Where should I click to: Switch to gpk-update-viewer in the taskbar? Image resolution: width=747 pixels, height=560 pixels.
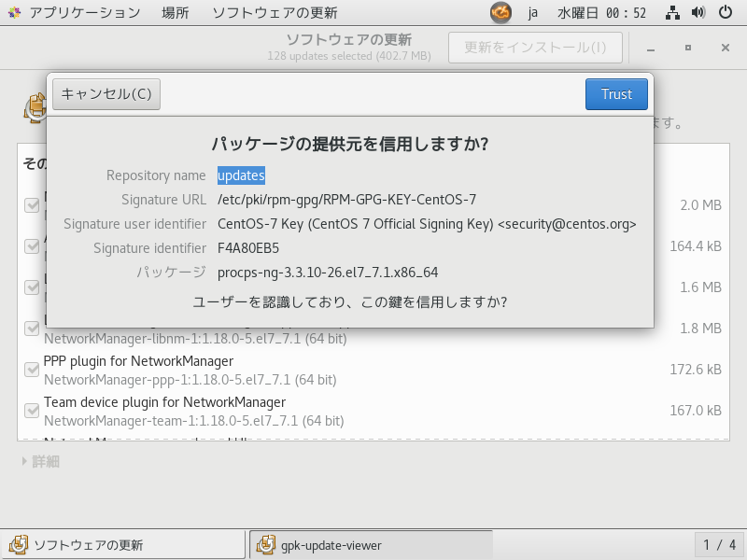tap(371, 545)
